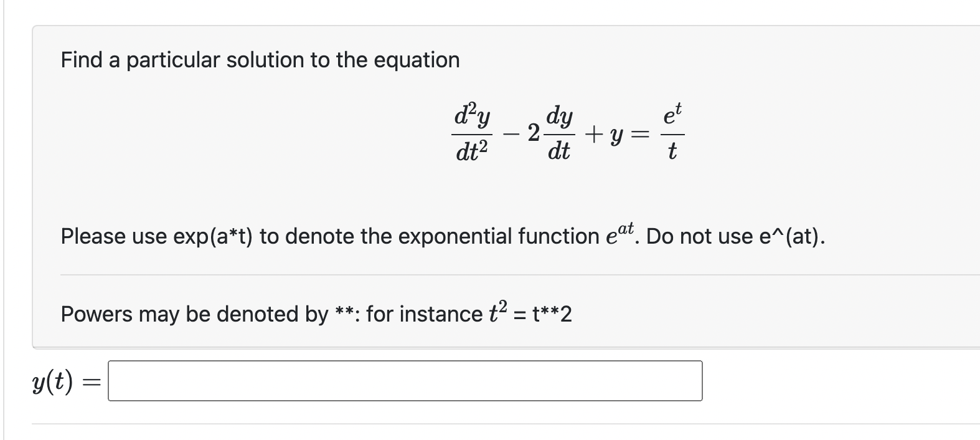980x440 pixels.
Task: Select the t**2 example text
Action: tap(550, 313)
